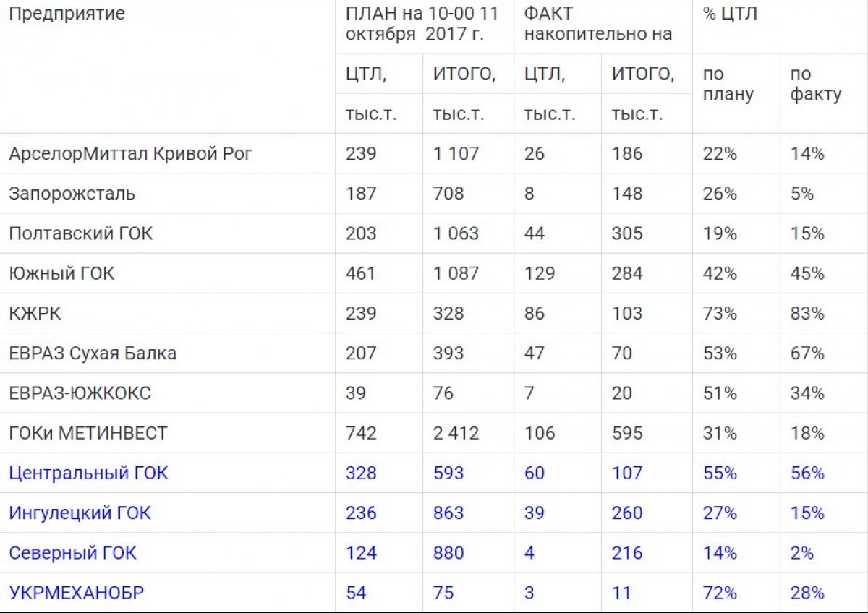868x613 pixels.
Task: Select the ФАКТ накопительно header
Action: (598, 23)
